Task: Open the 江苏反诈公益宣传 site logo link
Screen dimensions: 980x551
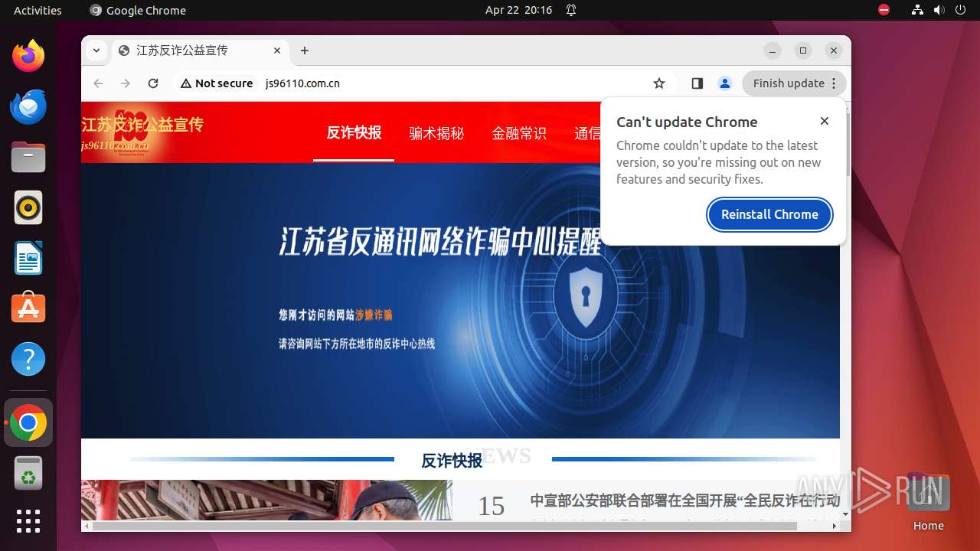Action: point(142,132)
